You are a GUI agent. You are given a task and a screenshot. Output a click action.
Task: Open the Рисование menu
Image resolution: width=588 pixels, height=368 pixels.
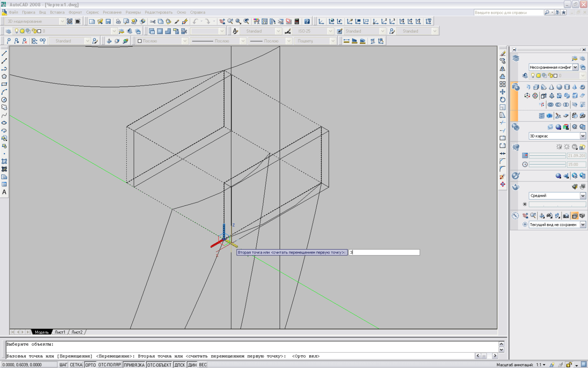coord(112,13)
